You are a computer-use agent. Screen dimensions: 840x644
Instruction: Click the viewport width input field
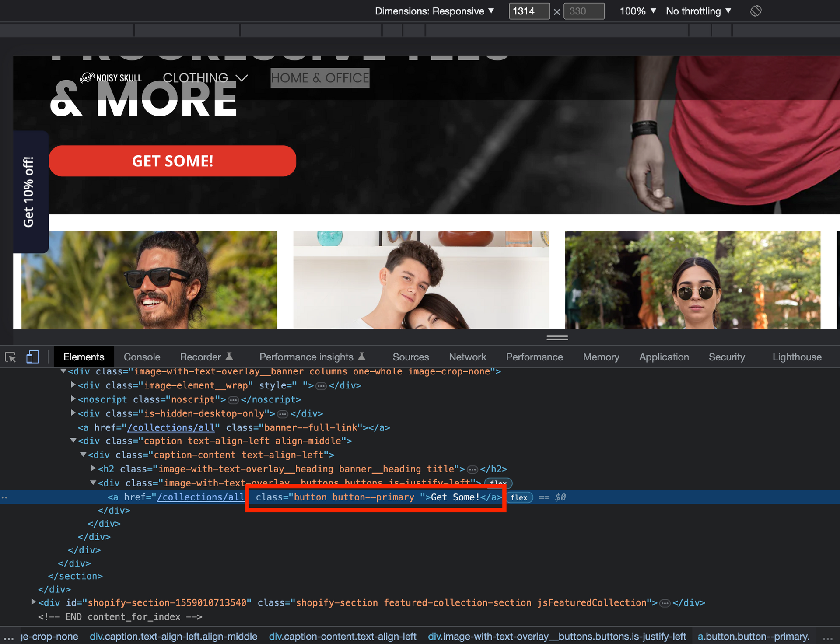(x=529, y=11)
